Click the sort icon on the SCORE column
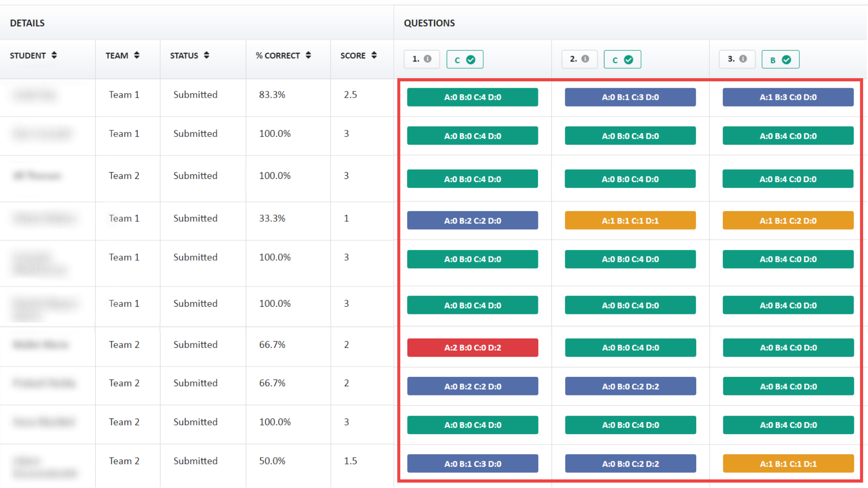The width and height of the screenshot is (868, 488). (374, 55)
